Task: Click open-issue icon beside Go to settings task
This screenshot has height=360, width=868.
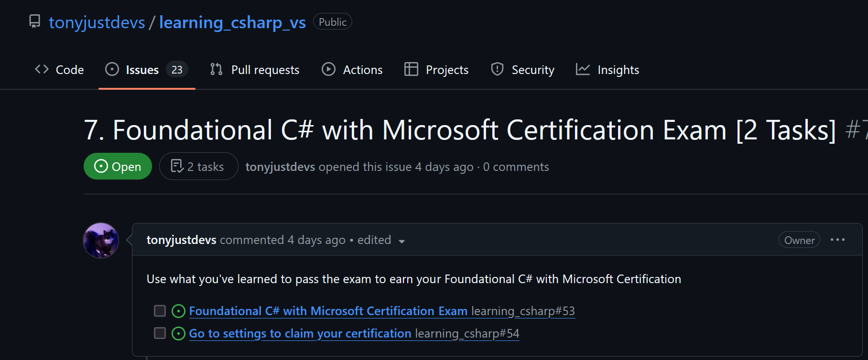Action: [x=178, y=333]
